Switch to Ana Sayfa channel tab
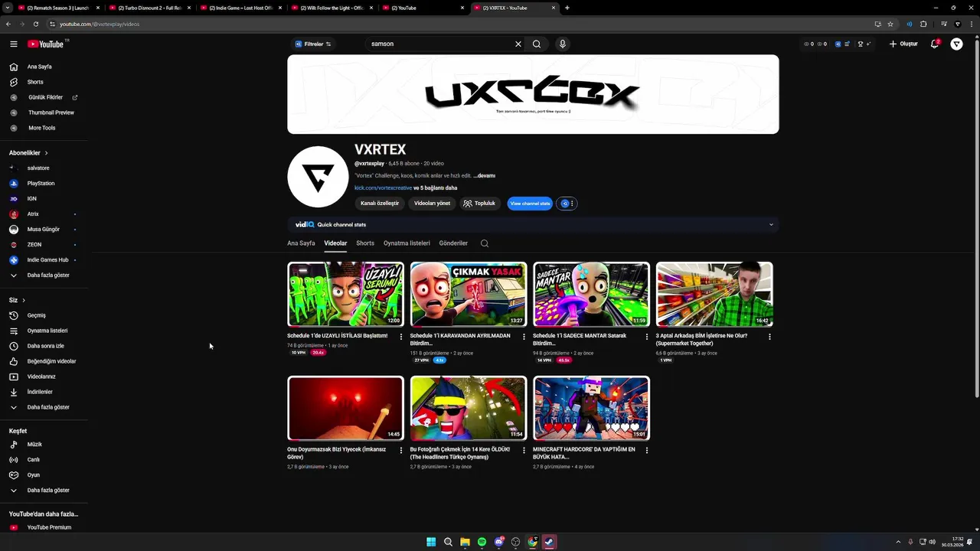 click(301, 243)
